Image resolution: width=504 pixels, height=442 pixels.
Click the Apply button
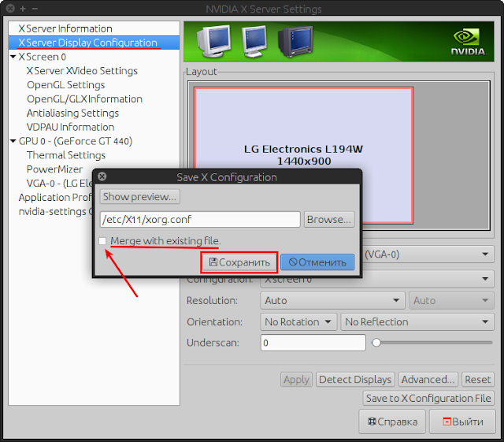coord(296,380)
